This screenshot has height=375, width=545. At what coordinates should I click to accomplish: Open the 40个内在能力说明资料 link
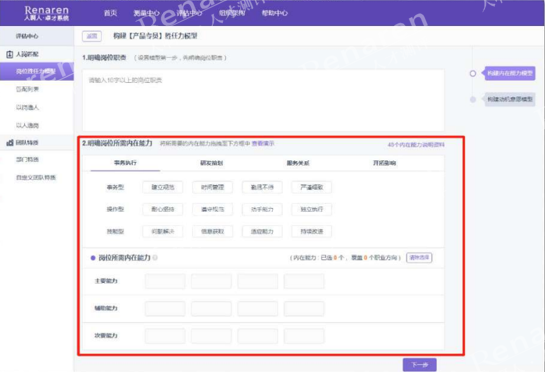point(416,145)
